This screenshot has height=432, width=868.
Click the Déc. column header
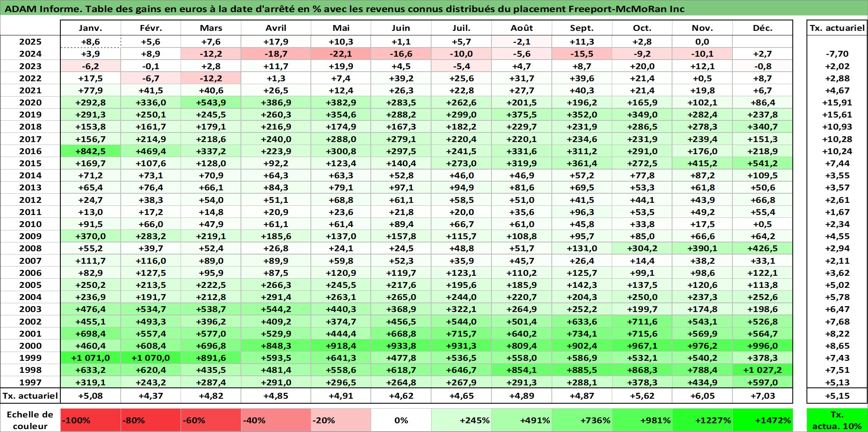[763, 28]
